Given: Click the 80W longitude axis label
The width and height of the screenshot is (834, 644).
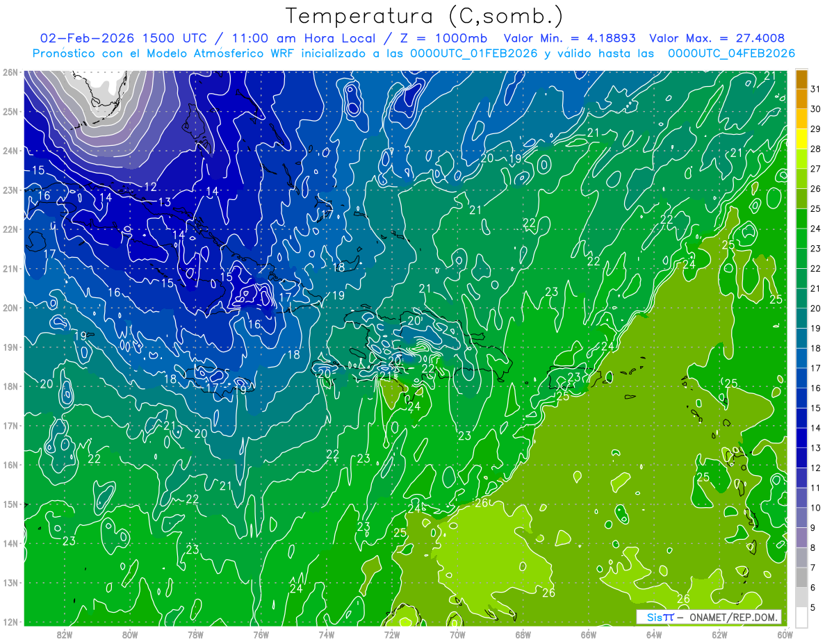Looking at the screenshot, I should pyautogui.click(x=130, y=634).
